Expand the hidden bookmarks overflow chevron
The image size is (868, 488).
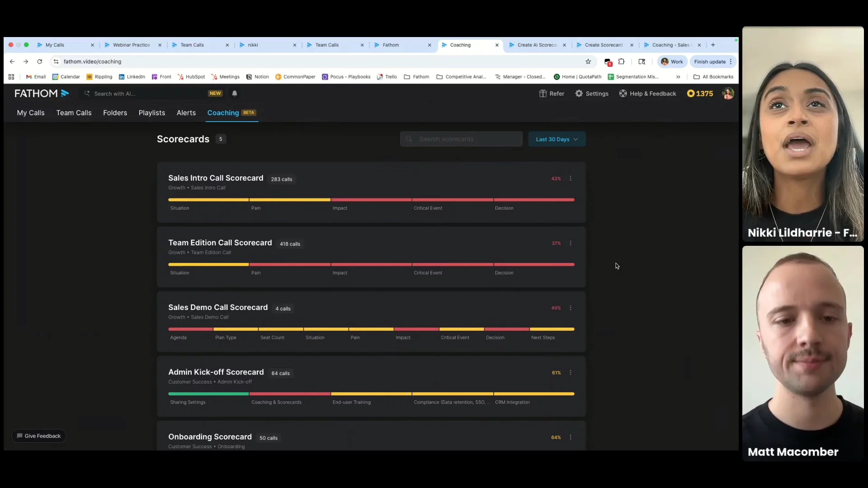coord(678,77)
